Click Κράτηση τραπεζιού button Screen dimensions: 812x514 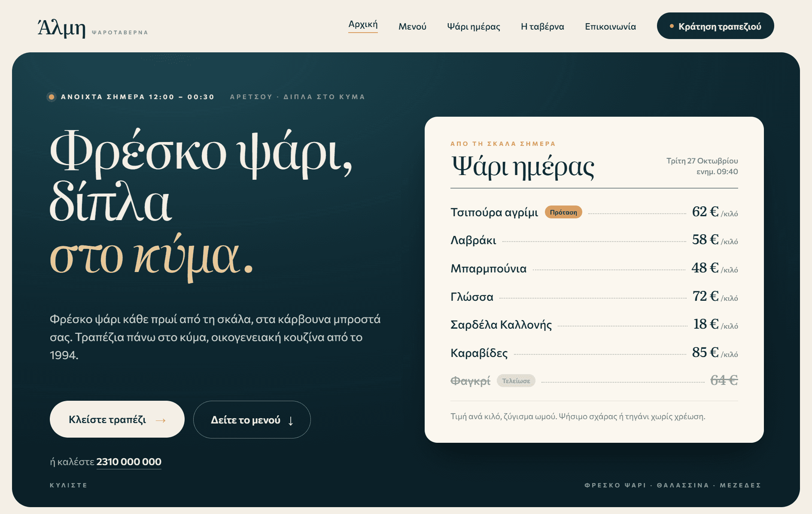tap(715, 26)
